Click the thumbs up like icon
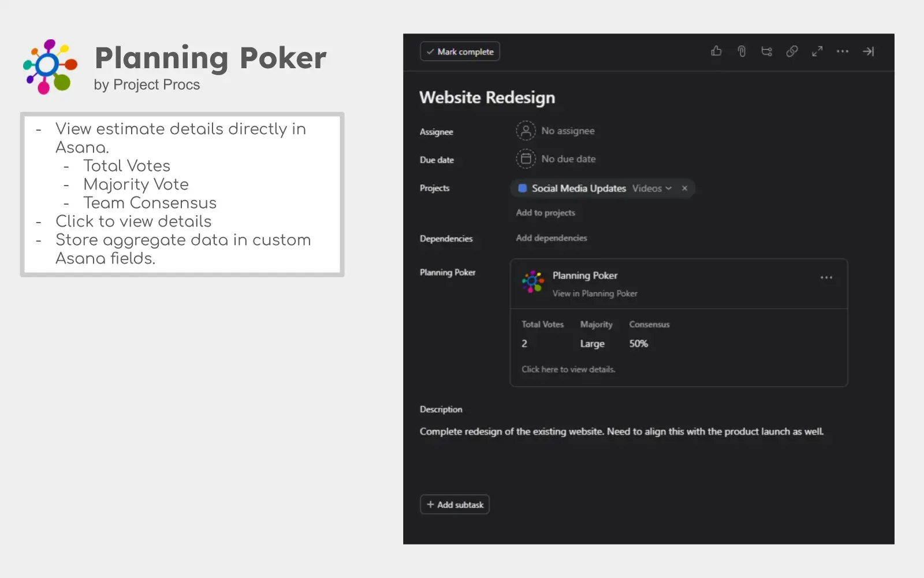924x578 pixels. point(716,51)
